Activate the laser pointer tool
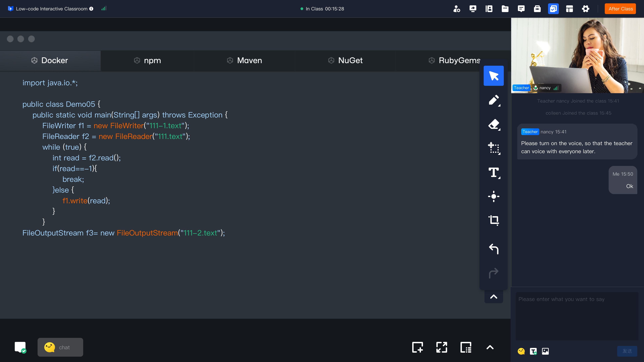644x362 pixels. pos(494,196)
